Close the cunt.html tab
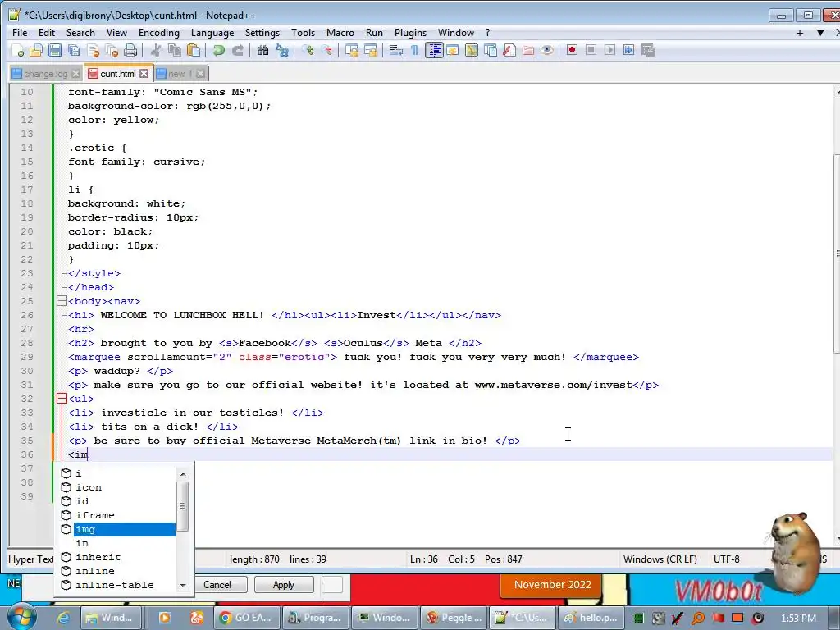Screen dimensions: 840x630 click(x=144, y=73)
